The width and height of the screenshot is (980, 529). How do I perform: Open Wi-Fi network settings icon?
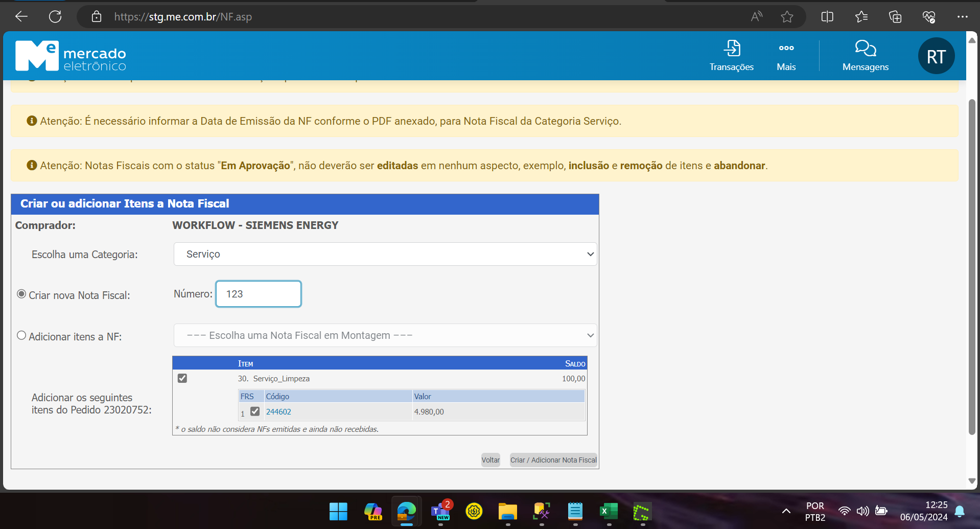845,511
